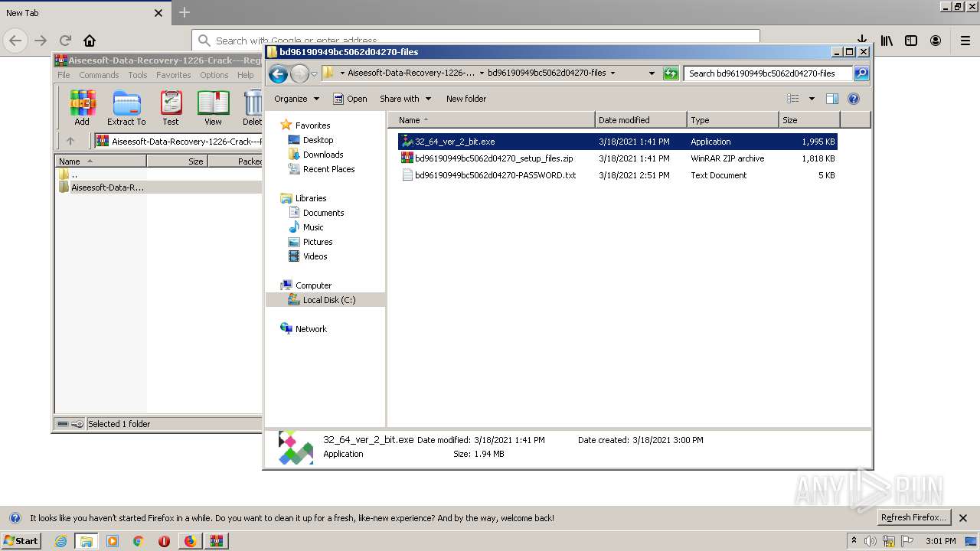Click the Explorer Open button
This screenshot has height=551, width=980.
(350, 99)
